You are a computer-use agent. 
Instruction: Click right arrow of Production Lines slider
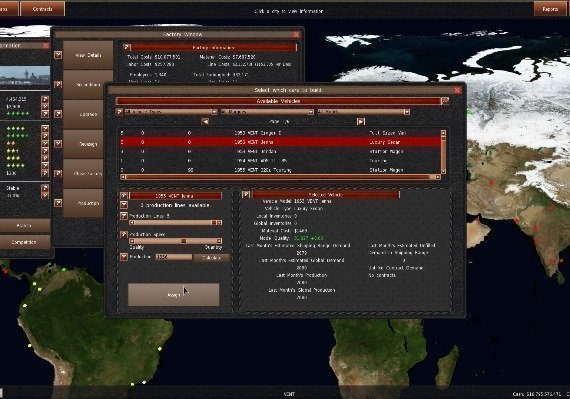click(x=219, y=222)
